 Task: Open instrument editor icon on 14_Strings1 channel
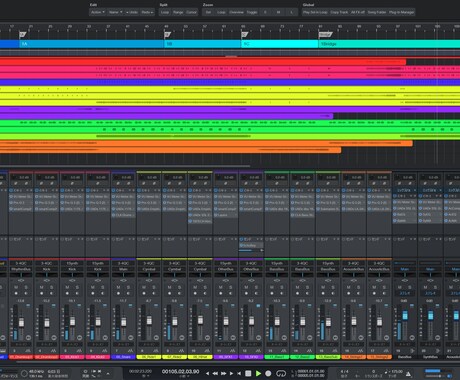coord(361,351)
